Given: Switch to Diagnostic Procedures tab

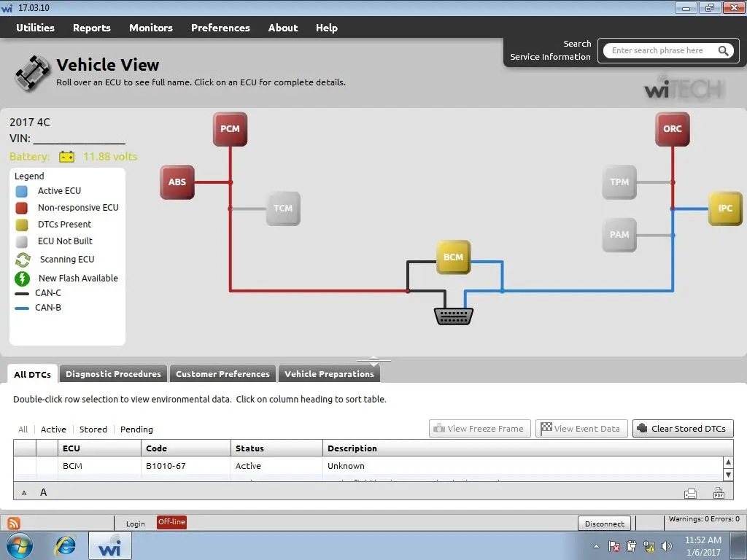Looking at the screenshot, I should [x=113, y=374].
